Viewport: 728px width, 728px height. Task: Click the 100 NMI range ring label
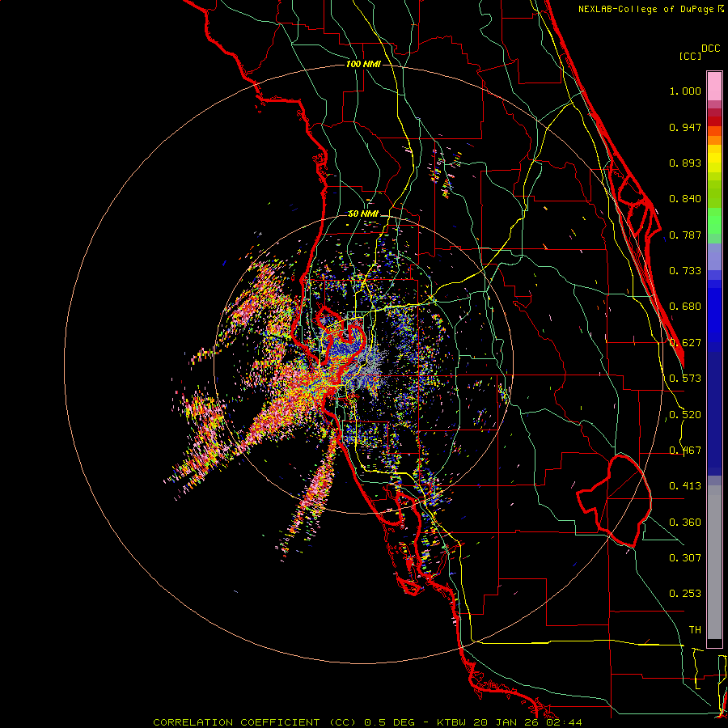363,64
